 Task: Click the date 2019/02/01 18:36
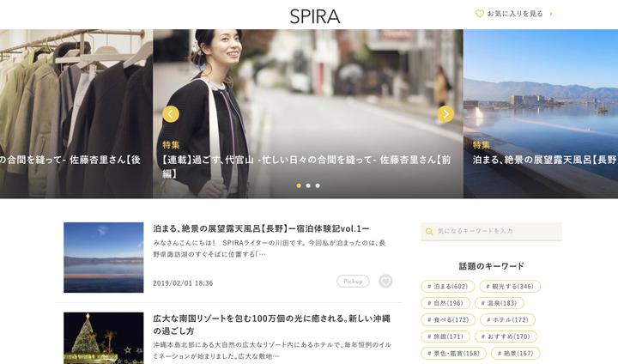(183, 283)
